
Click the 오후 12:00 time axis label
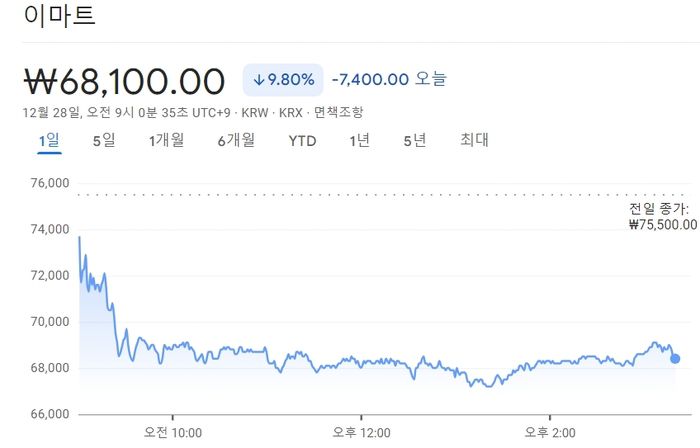coord(362,432)
